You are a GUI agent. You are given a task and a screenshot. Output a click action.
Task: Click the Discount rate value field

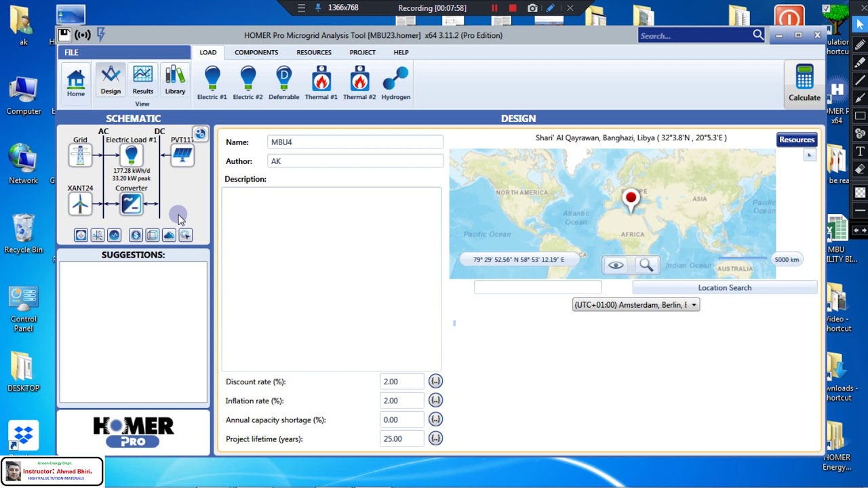tap(402, 382)
